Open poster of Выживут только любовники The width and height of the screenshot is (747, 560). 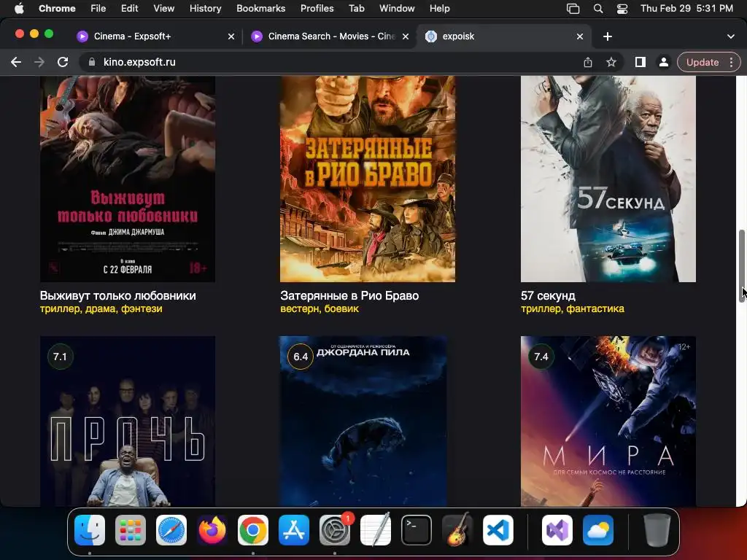coord(128,179)
